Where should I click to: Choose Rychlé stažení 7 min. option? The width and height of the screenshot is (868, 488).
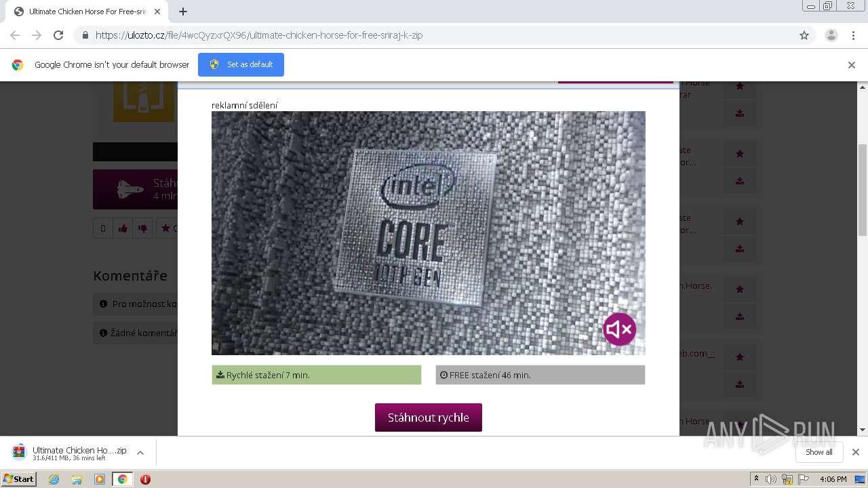316,375
